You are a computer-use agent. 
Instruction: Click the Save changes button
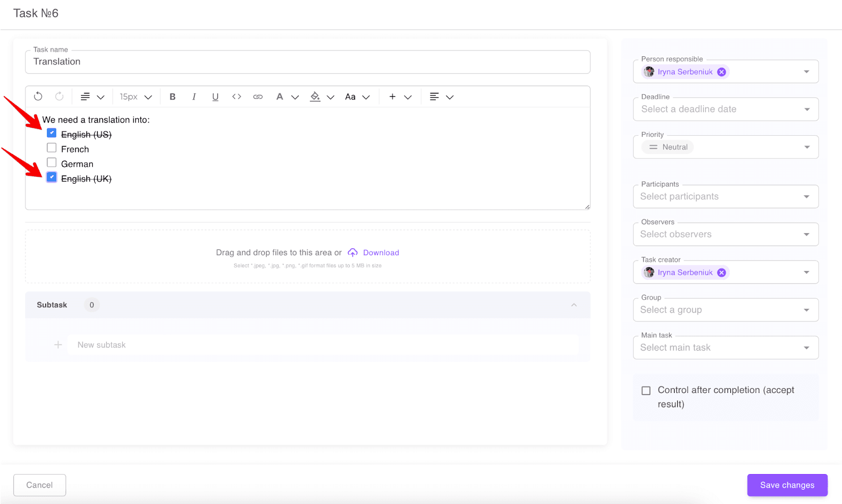tap(787, 485)
